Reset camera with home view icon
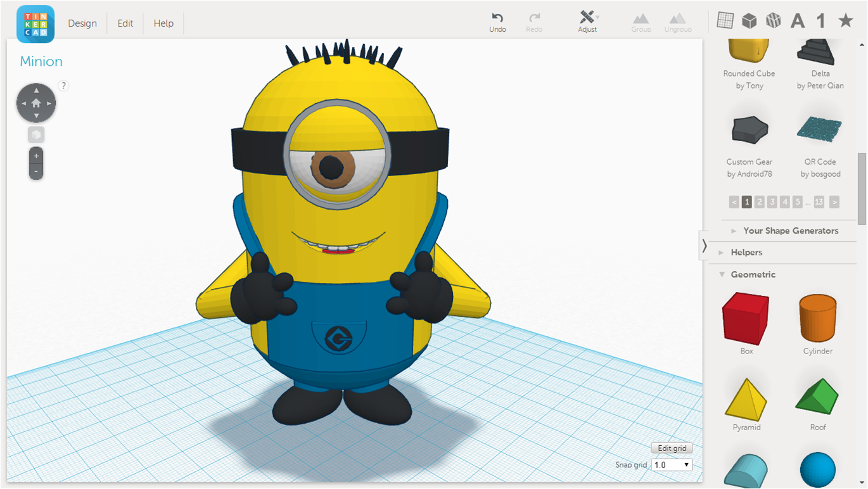 (36, 103)
